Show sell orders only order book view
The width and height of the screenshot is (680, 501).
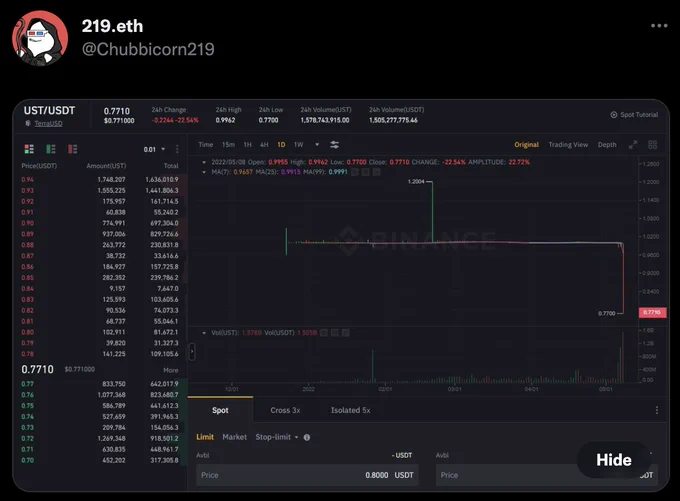pos(72,149)
